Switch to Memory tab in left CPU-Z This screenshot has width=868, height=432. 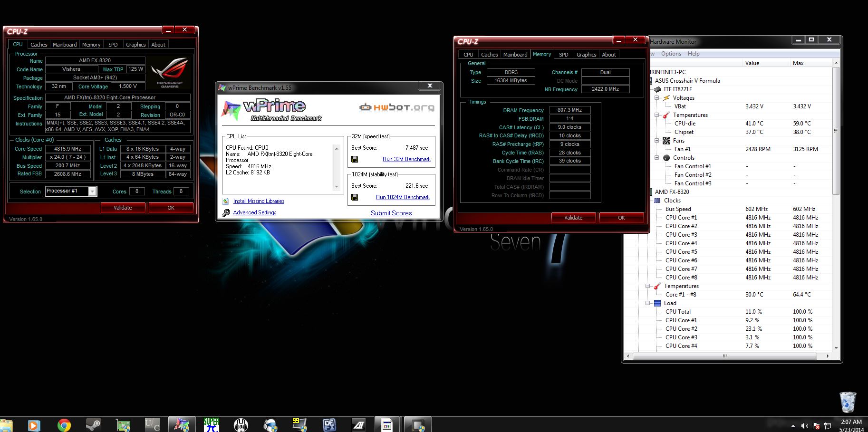point(91,45)
